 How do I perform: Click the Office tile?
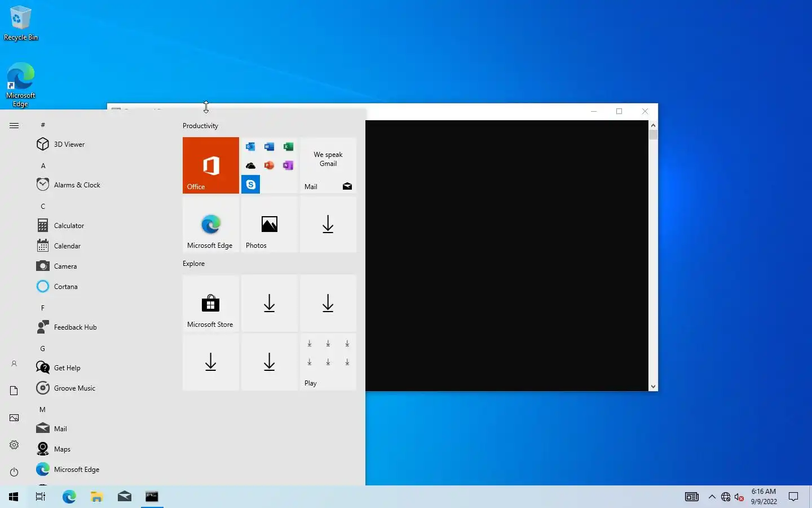[211, 165]
